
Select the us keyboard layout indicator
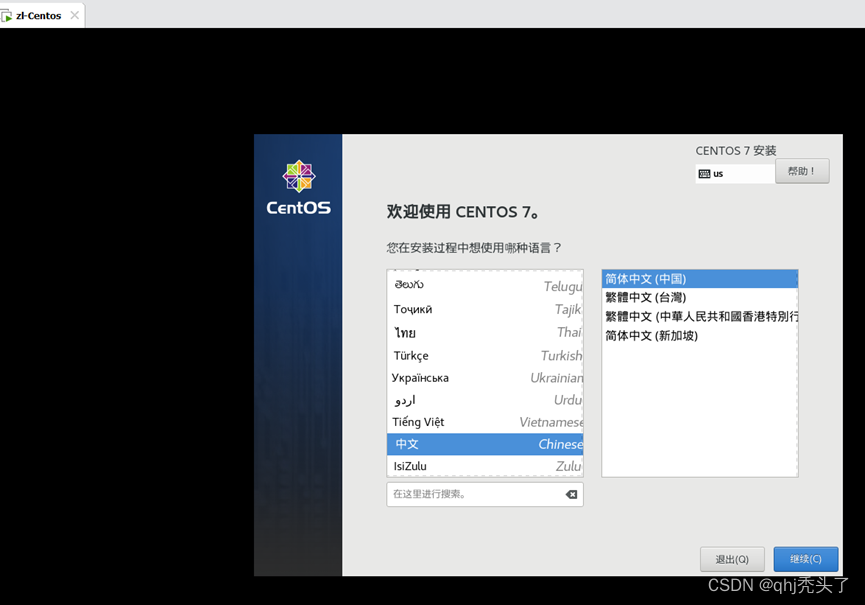coord(735,174)
